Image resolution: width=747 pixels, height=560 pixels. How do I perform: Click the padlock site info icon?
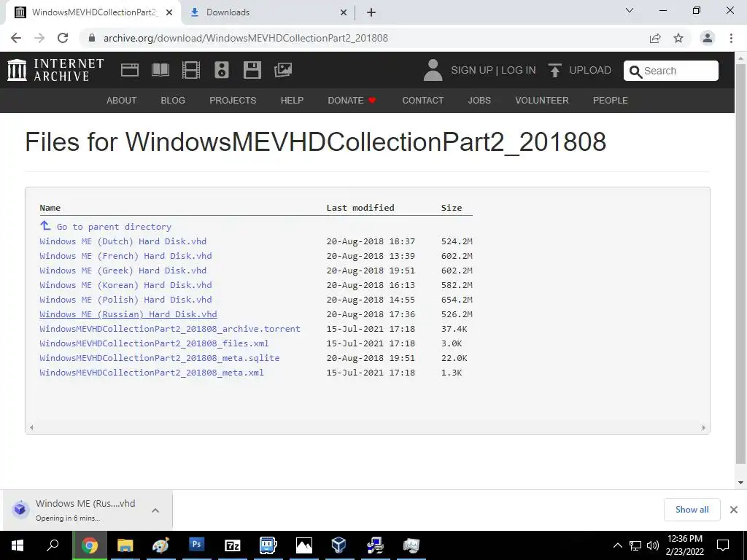tap(92, 38)
